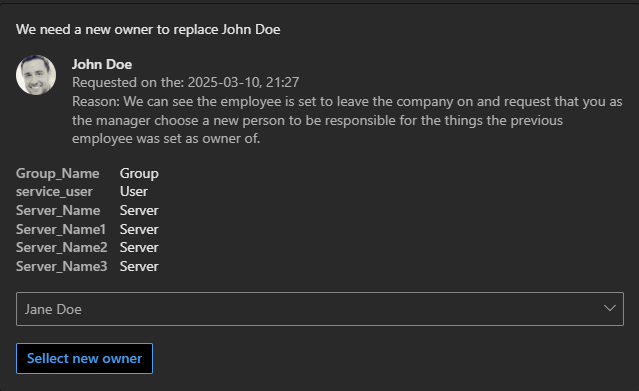Click the Group type value

pos(139,174)
